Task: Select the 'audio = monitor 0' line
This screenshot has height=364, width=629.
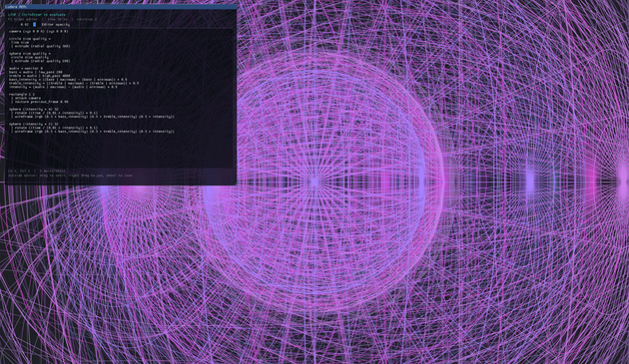Action: click(26, 68)
